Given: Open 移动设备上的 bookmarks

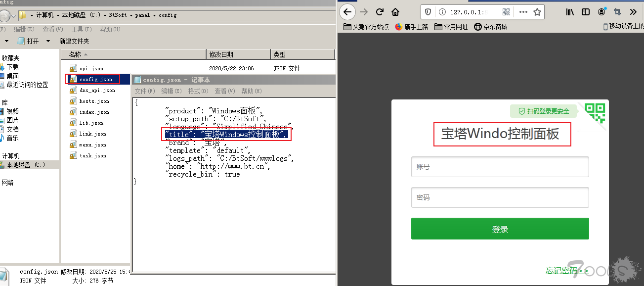Looking at the screenshot, I should coord(623,26).
